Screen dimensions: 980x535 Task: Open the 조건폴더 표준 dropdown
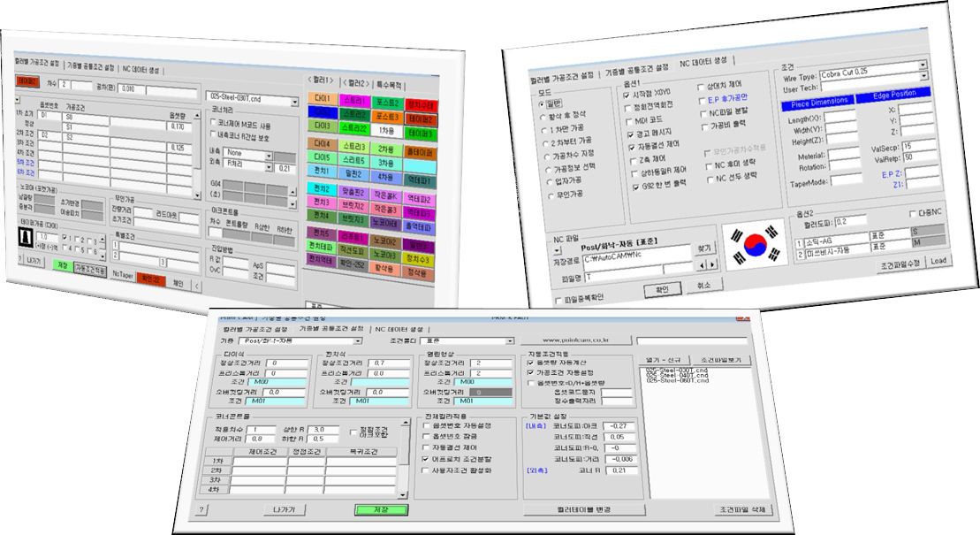(510, 341)
